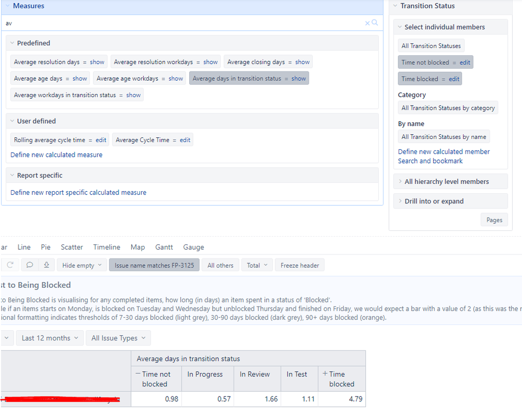Open the All Issue Types dropdown
The height and width of the screenshot is (420, 522).
coord(118,338)
